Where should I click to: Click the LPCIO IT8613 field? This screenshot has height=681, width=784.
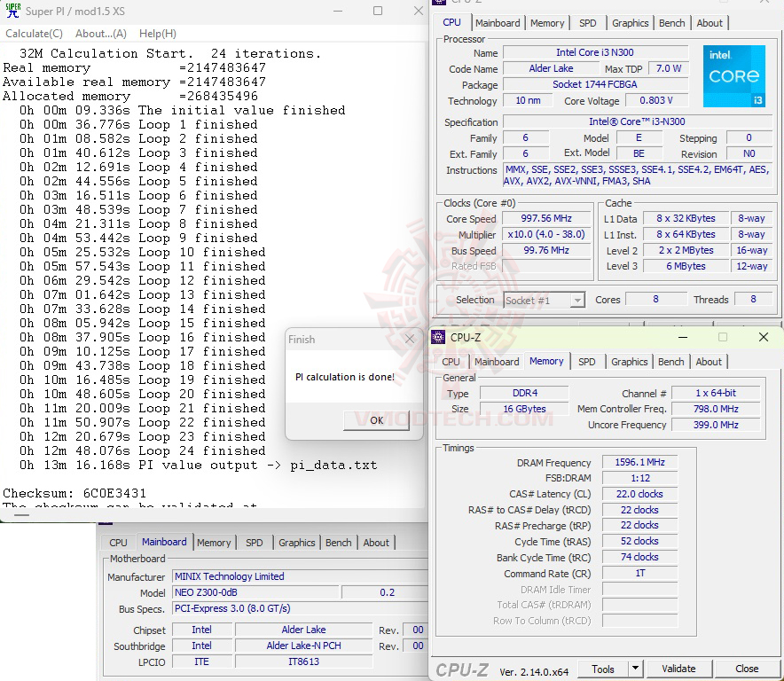pyautogui.click(x=303, y=661)
